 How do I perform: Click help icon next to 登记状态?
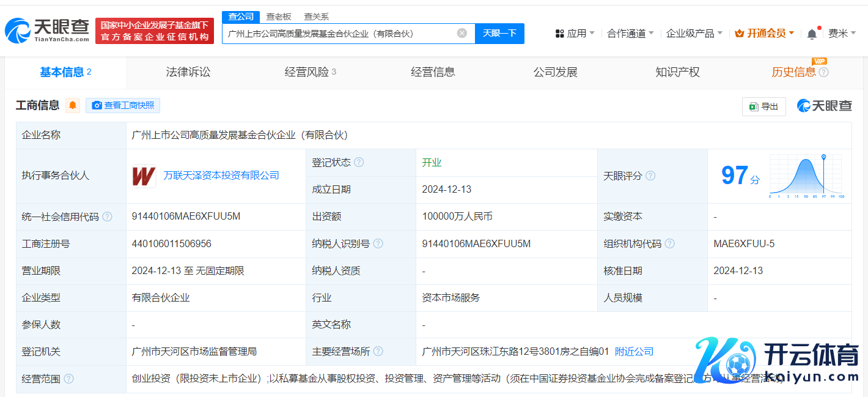pos(359,163)
